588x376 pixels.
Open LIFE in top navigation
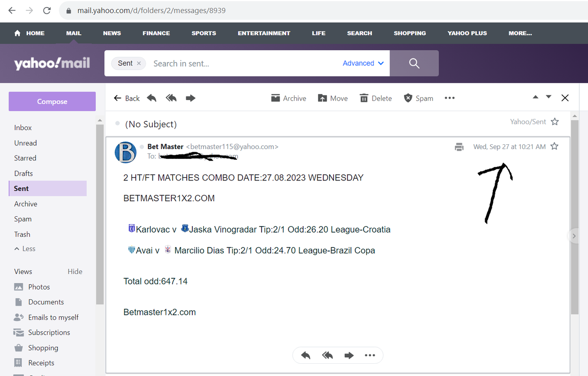point(318,33)
